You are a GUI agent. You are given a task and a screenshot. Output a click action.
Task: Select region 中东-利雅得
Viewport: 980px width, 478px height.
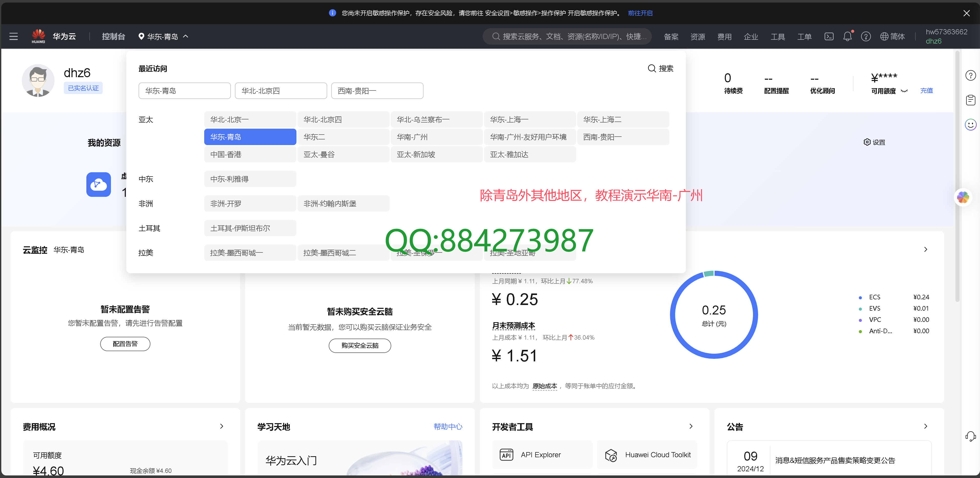point(250,179)
